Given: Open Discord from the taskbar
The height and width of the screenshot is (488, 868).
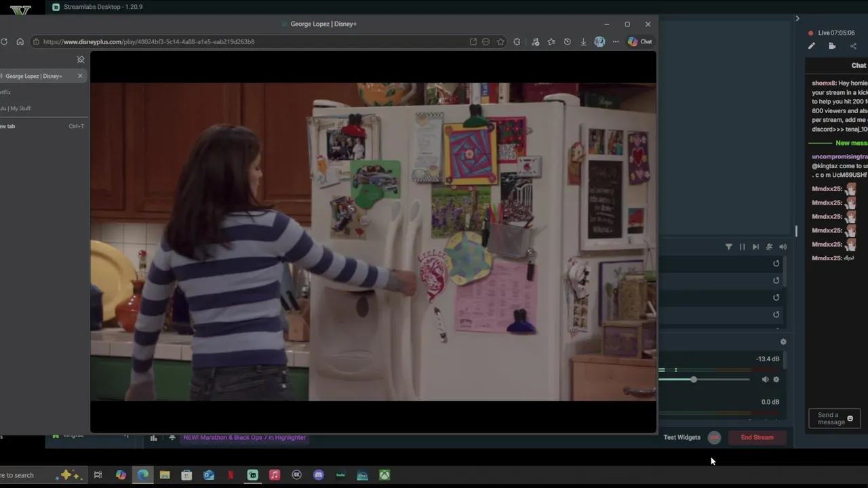Looking at the screenshot, I should tap(319, 475).
